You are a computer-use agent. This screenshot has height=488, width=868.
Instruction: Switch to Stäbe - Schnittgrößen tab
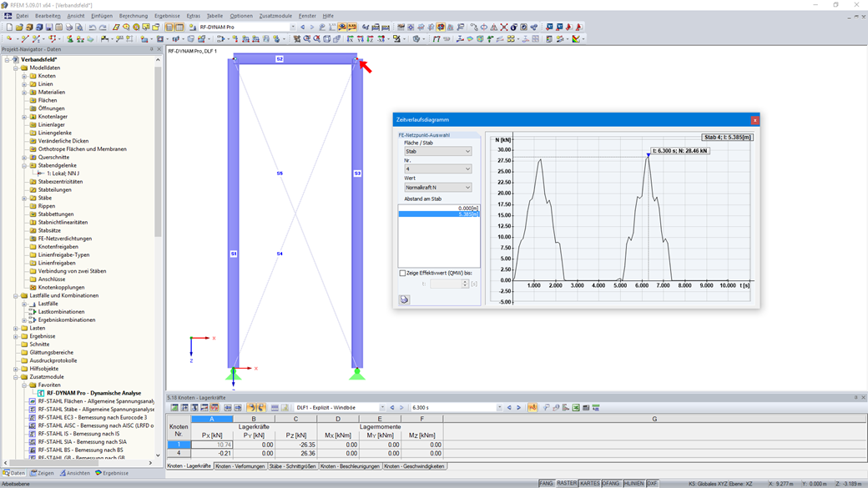[292, 466]
